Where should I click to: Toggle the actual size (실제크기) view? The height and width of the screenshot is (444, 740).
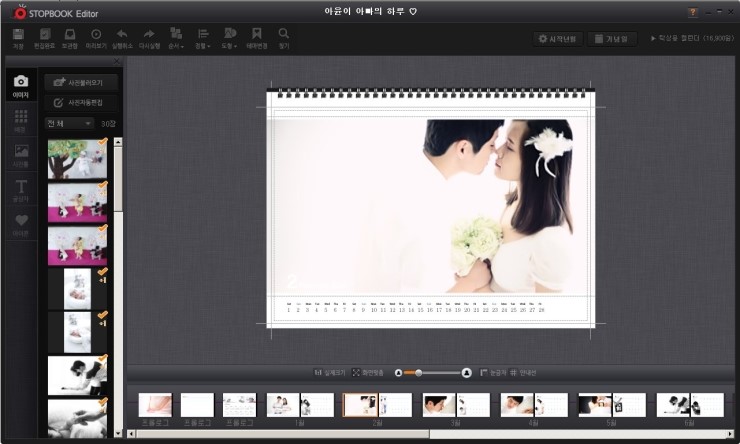click(x=329, y=372)
